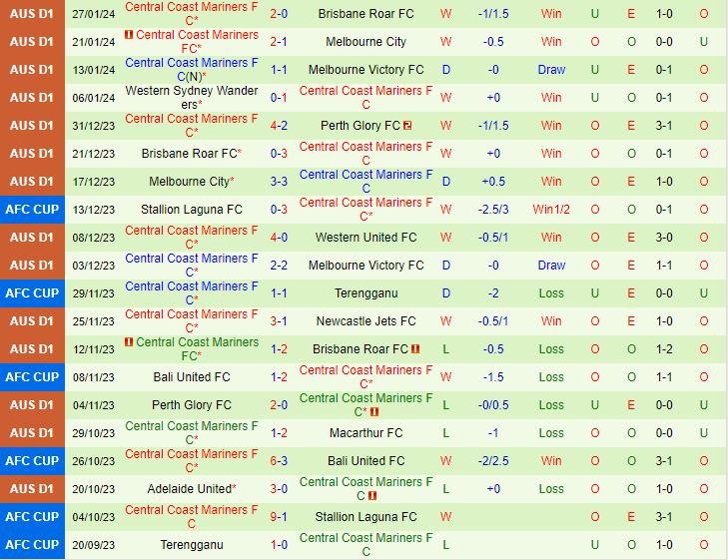Image resolution: width=728 pixels, height=560 pixels.
Task: Click handicap +0.5 on 17/12/23 row
Action: click(493, 182)
